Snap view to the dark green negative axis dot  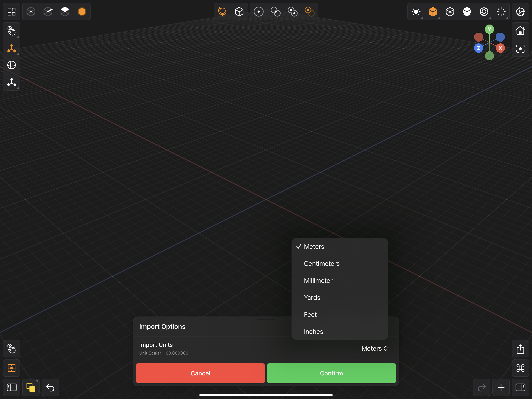489,56
